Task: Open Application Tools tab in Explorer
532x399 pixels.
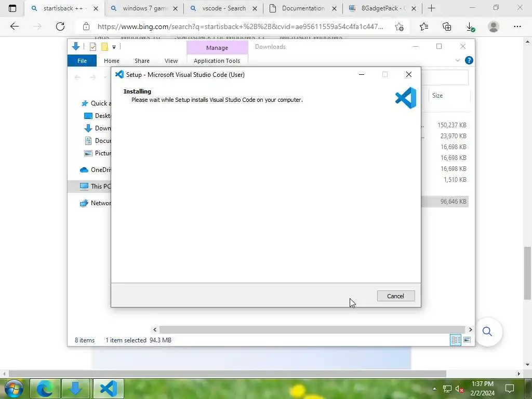Action: coord(217,61)
